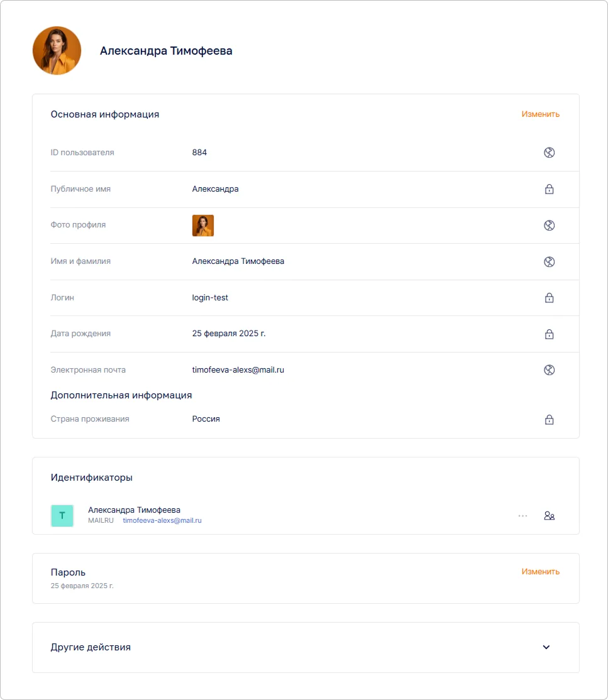This screenshot has width=608, height=700.
Task: Expand the Другие действия section
Action: 546,647
